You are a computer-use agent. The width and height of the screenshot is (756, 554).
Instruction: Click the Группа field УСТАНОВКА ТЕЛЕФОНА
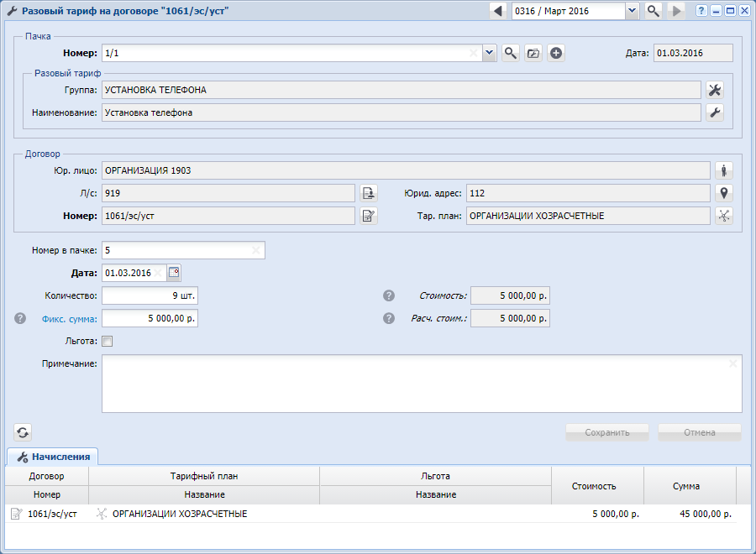402,90
